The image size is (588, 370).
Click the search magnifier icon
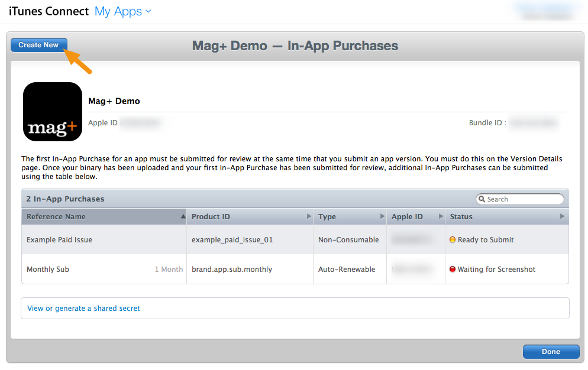[x=482, y=199]
